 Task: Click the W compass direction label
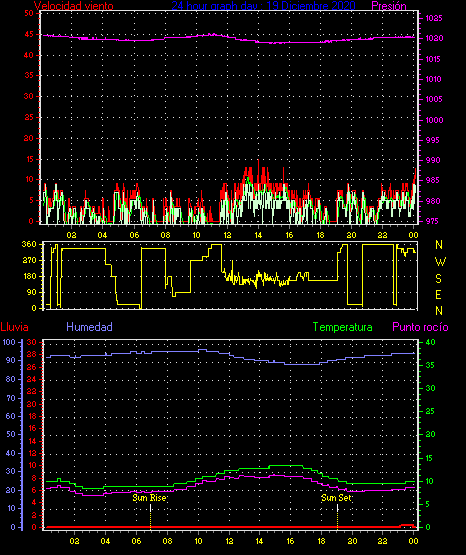[x=440, y=262]
